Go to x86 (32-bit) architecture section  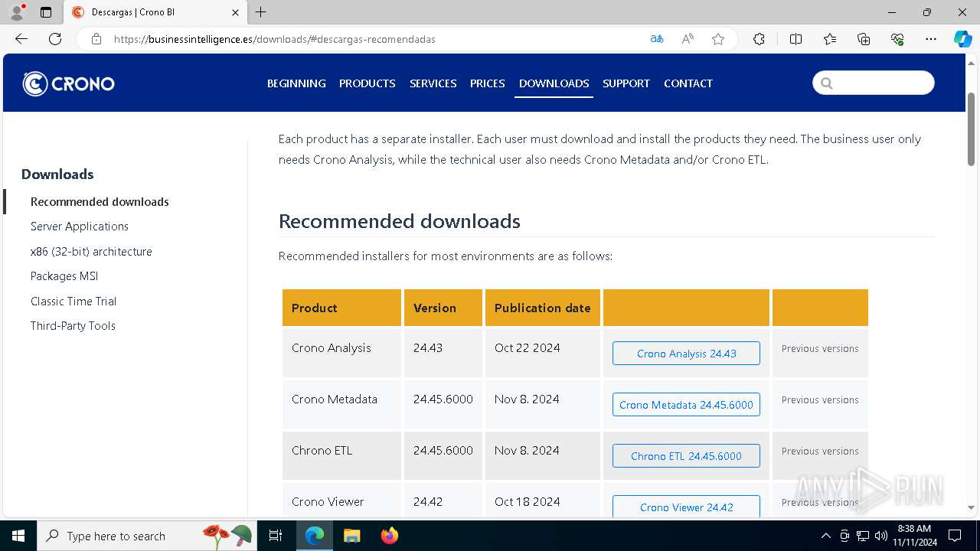[91, 252]
